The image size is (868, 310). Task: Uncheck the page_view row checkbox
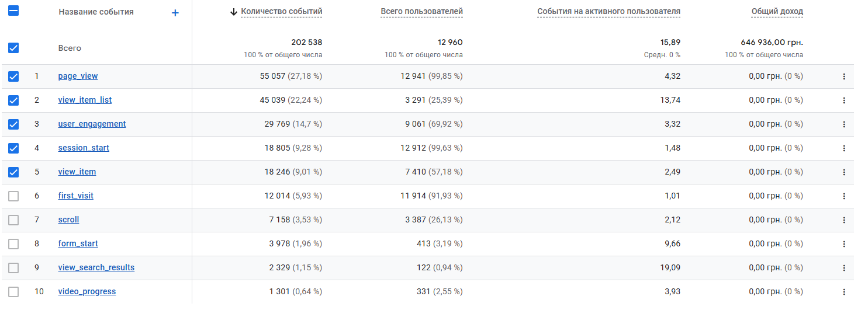pos(13,76)
